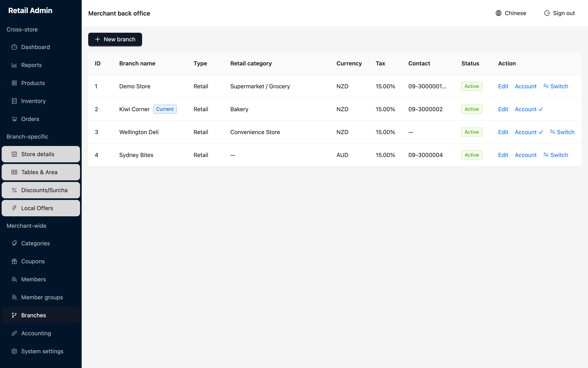Screen dimensions: 588x368
Task: Click the sign out arrow icon
Action: coord(547,13)
